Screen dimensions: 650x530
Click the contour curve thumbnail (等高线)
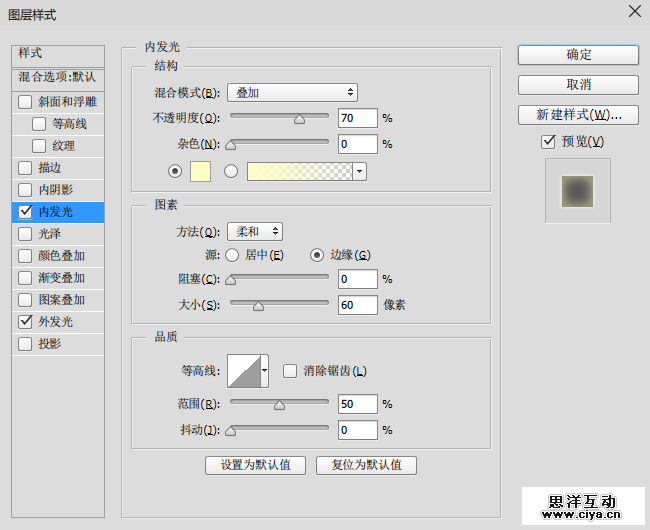(x=242, y=371)
